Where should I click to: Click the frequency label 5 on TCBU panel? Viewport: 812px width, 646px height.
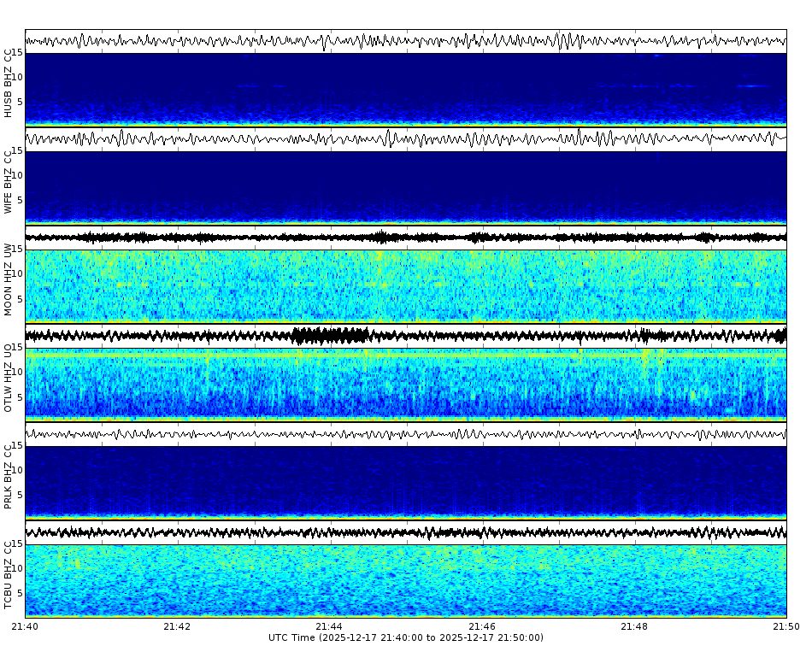tap(21, 591)
